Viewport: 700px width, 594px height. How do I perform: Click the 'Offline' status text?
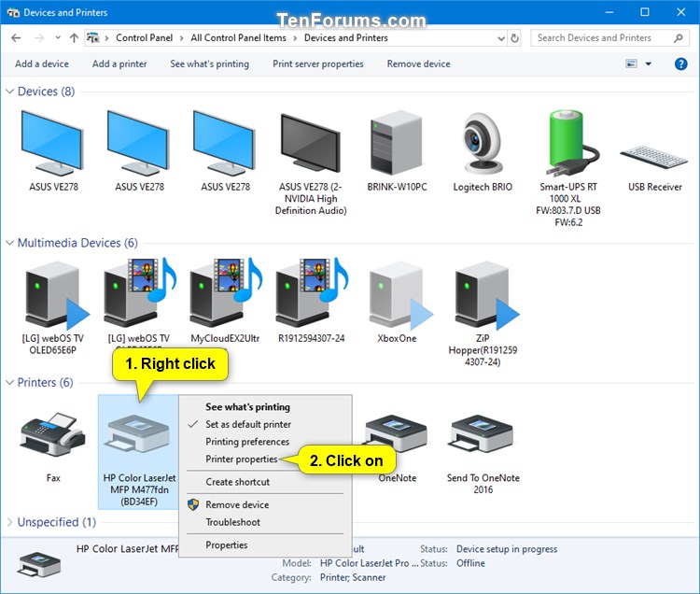[x=470, y=563]
